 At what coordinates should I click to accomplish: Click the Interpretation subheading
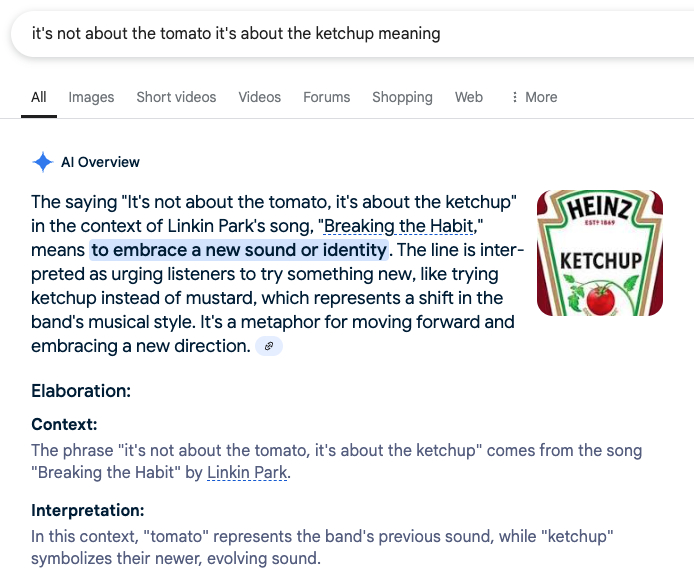[88, 510]
